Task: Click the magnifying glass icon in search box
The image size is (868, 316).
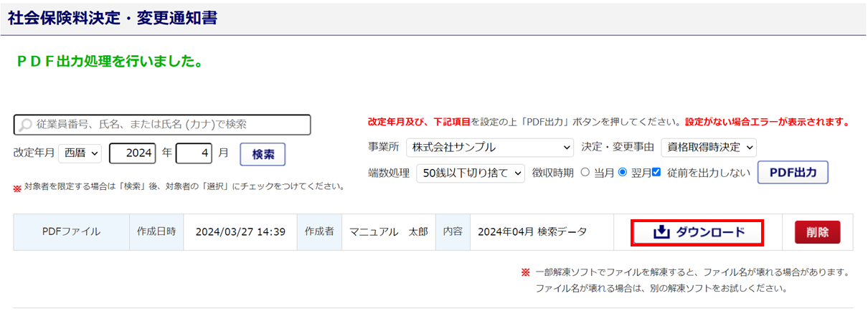Action: point(25,125)
